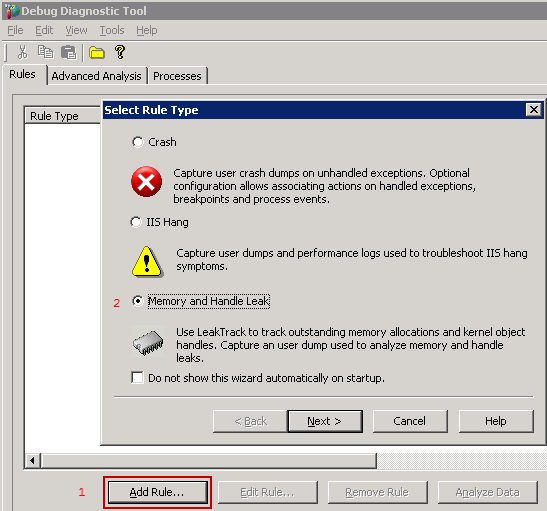Switch to the Rules tab
The width and height of the screenshot is (547, 511).
pyautogui.click(x=23, y=74)
